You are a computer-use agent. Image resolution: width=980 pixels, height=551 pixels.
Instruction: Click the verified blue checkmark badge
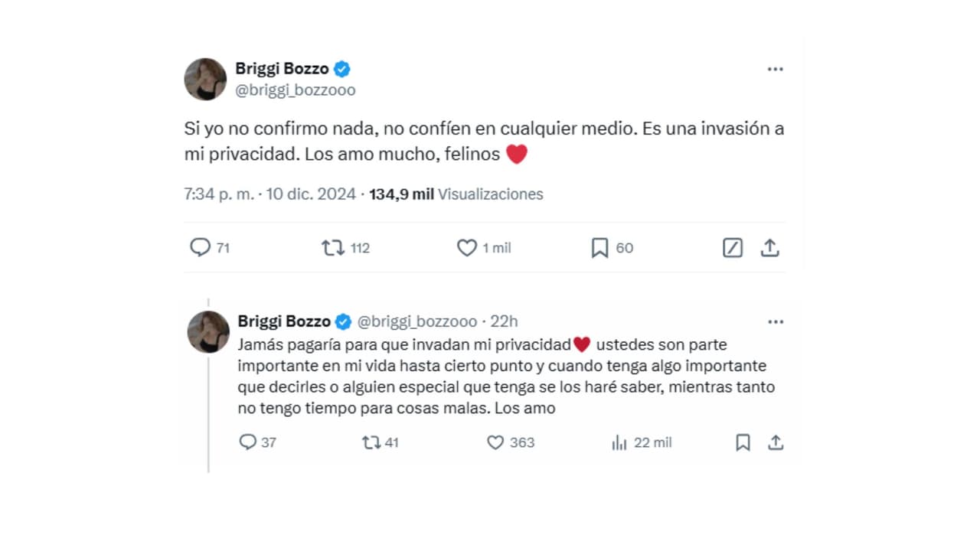(341, 68)
